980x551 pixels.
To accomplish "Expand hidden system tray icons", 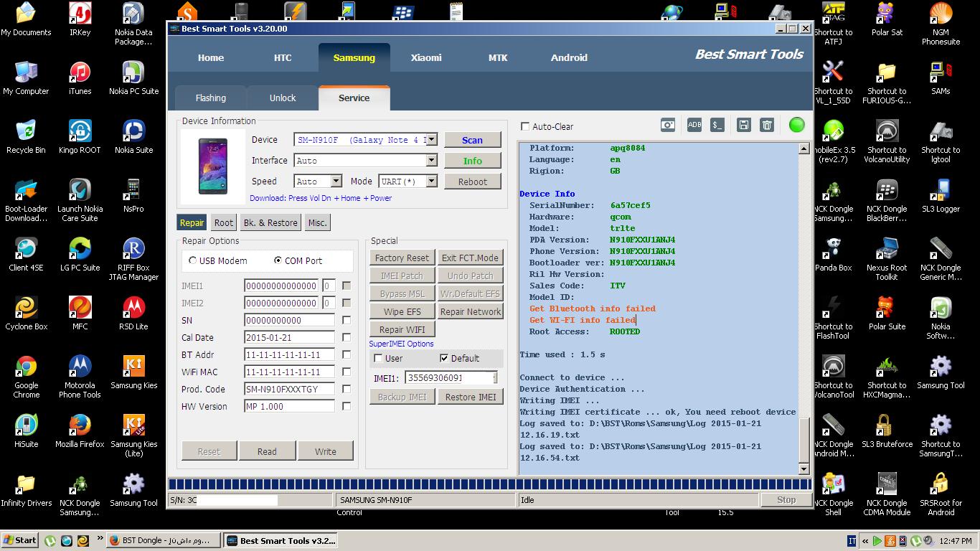I will (x=866, y=541).
